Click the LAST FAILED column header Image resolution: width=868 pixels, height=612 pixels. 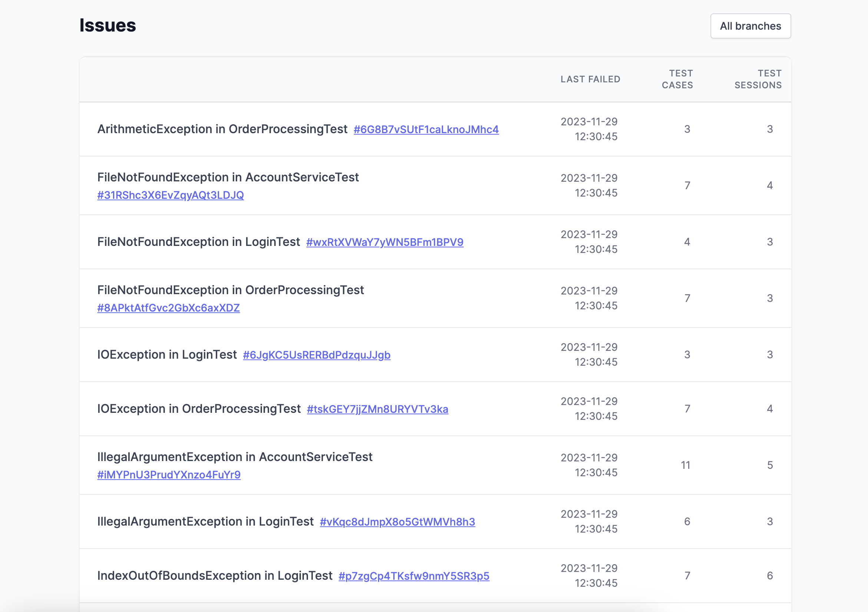tap(590, 79)
